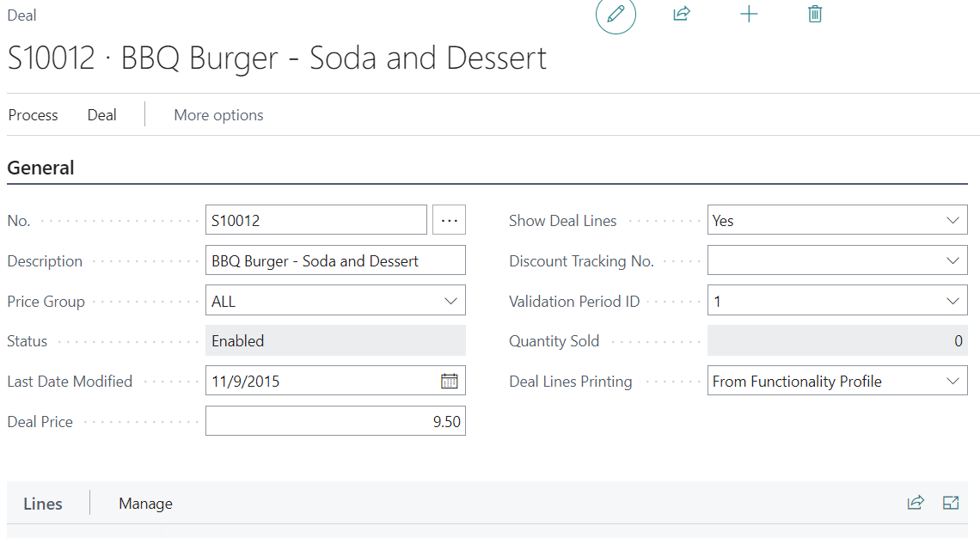Image resolution: width=980 pixels, height=538 pixels.
Task: Expand the Lines section to full view
Action: pos(951,503)
